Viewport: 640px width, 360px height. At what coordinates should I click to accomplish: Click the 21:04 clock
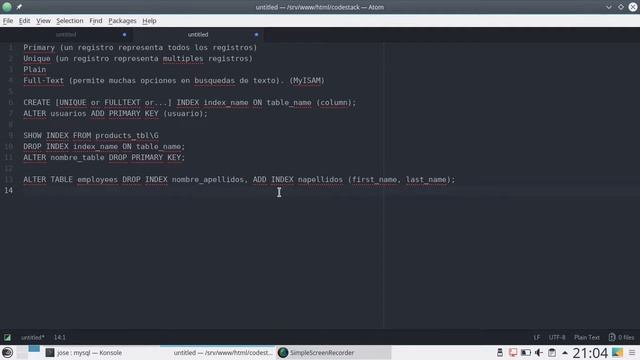(x=590, y=353)
